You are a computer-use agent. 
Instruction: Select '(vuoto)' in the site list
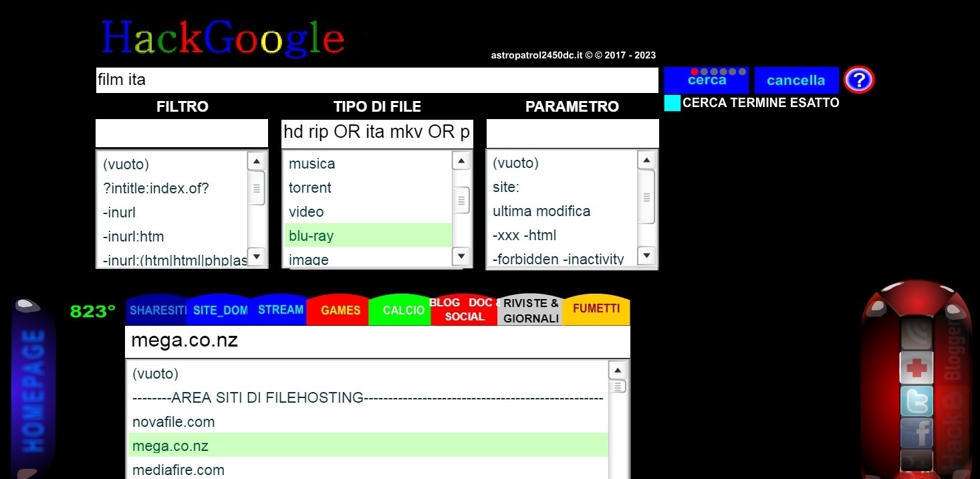pos(368,374)
